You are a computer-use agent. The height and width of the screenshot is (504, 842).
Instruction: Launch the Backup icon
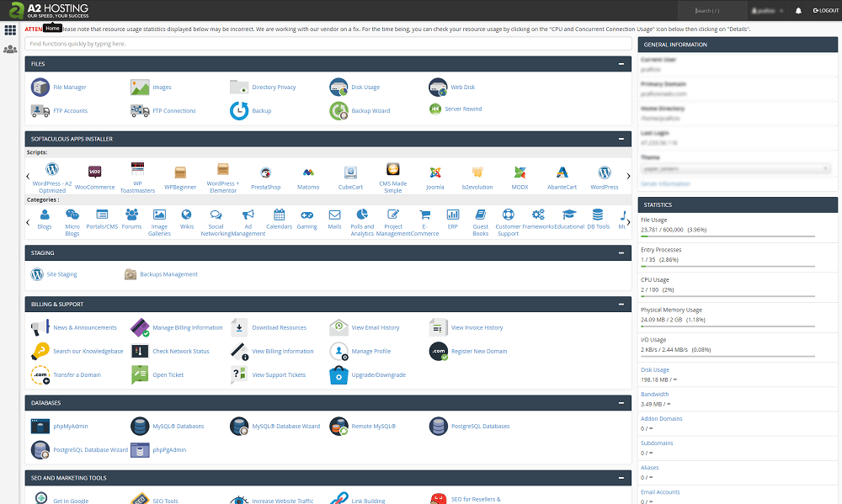point(239,110)
